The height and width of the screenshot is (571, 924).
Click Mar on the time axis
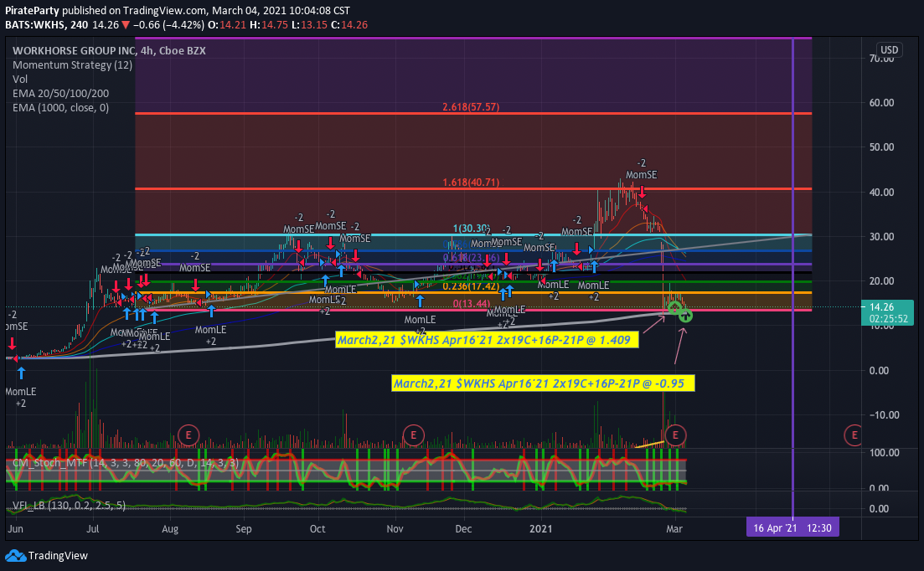pyautogui.click(x=674, y=528)
